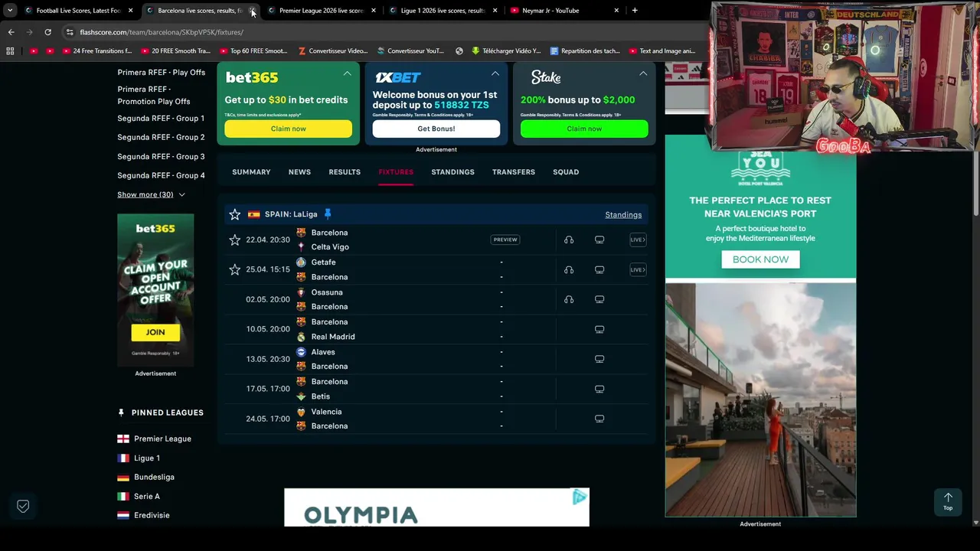The width and height of the screenshot is (980, 551).
Task: Click Real Madrid team name
Action: 333,337
